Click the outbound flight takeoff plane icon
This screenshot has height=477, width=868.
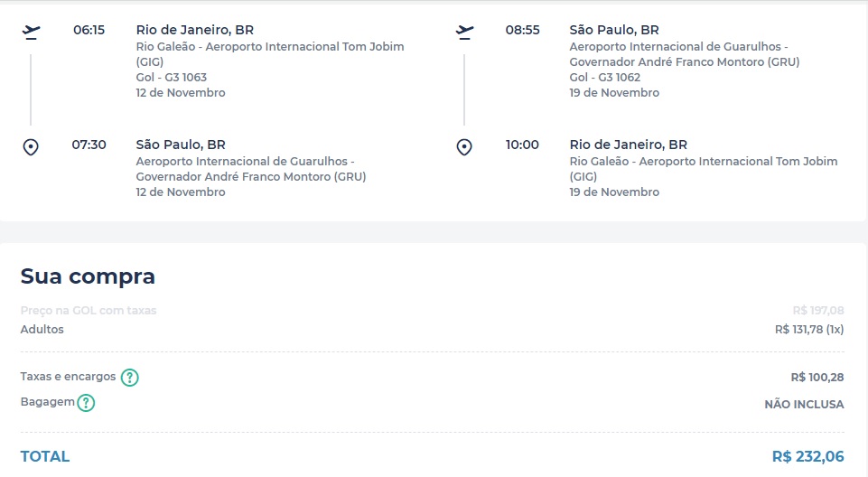point(31,32)
